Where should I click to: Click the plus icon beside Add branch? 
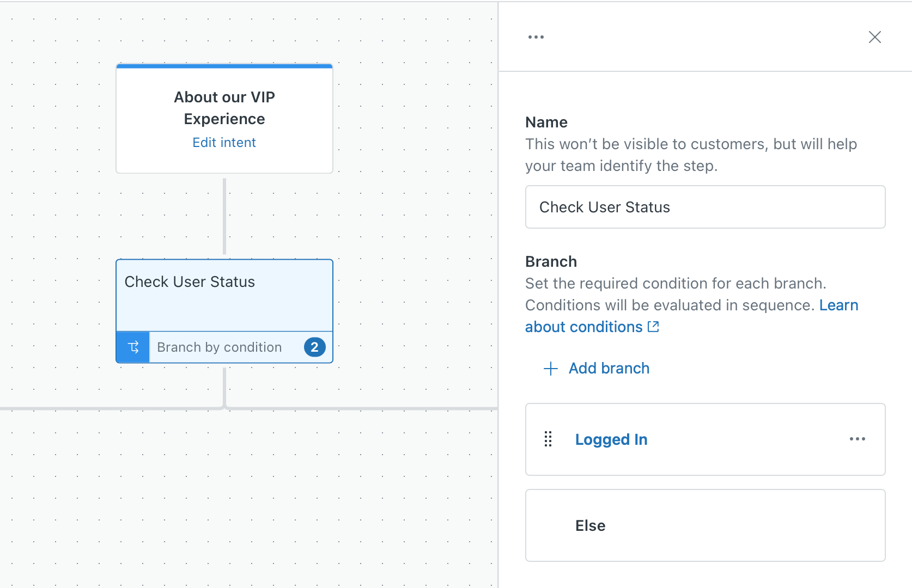point(551,369)
